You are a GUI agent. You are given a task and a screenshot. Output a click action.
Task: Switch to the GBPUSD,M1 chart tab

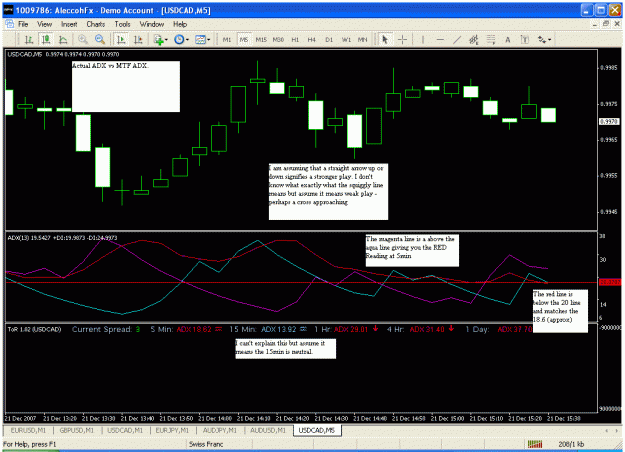(x=77, y=430)
